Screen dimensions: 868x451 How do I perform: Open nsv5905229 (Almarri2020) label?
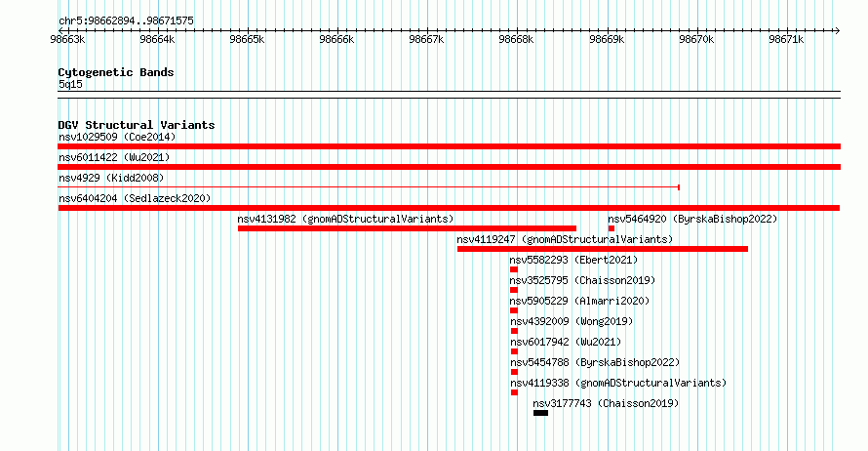pos(579,301)
